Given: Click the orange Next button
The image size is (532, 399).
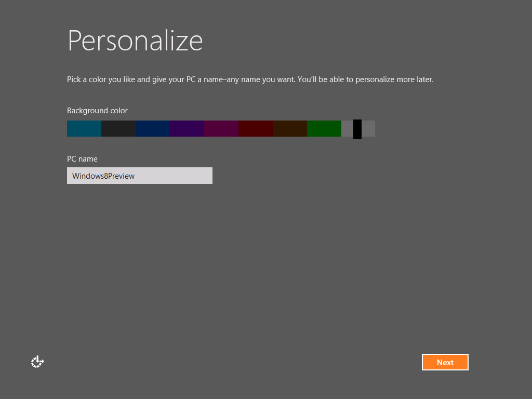Looking at the screenshot, I should tap(445, 362).
